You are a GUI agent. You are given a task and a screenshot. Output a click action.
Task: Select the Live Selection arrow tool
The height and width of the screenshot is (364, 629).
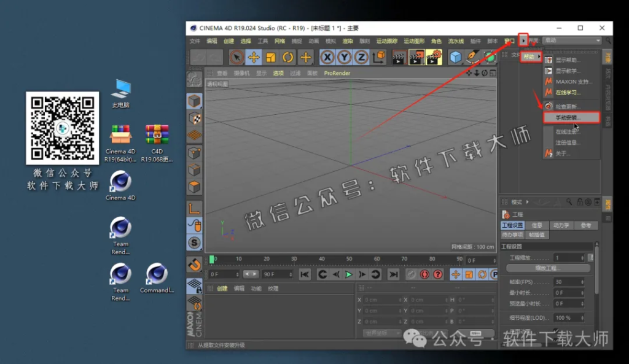[x=236, y=56]
